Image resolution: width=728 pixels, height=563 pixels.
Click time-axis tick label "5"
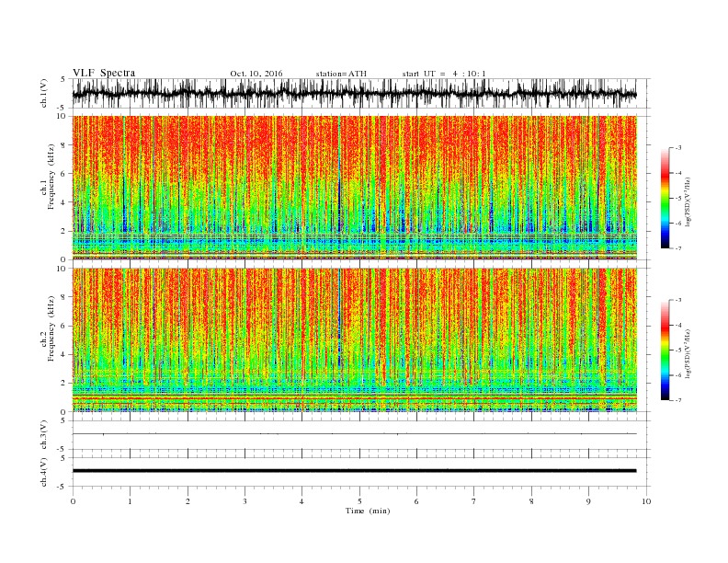pyautogui.click(x=359, y=501)
